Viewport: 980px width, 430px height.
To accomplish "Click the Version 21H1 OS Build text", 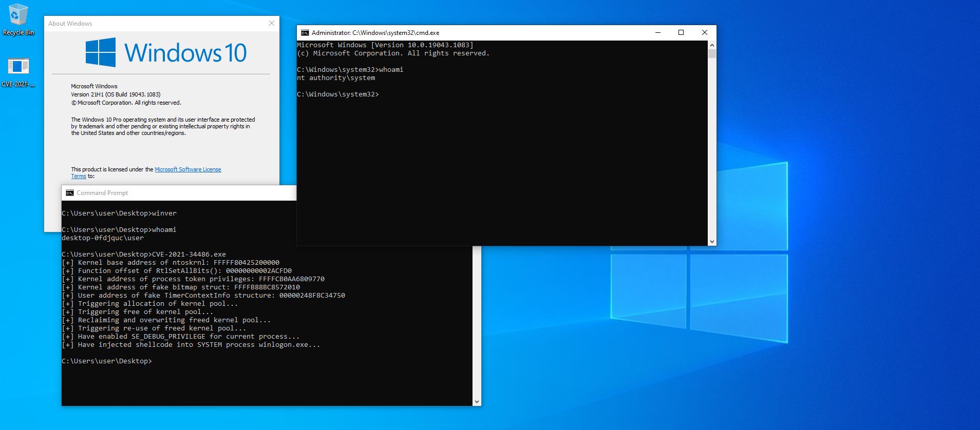I will coord(116,94).
